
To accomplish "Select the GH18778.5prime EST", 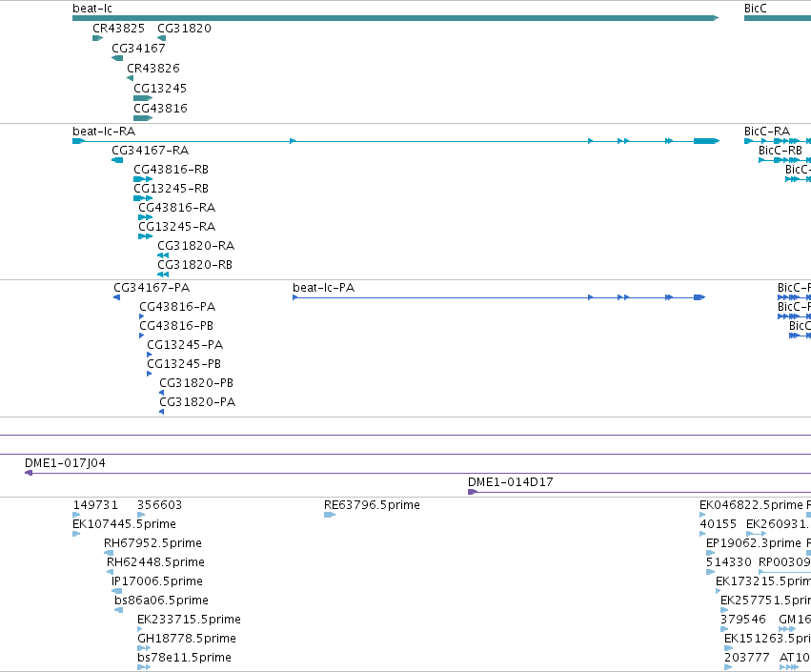I will click(144, 648).
